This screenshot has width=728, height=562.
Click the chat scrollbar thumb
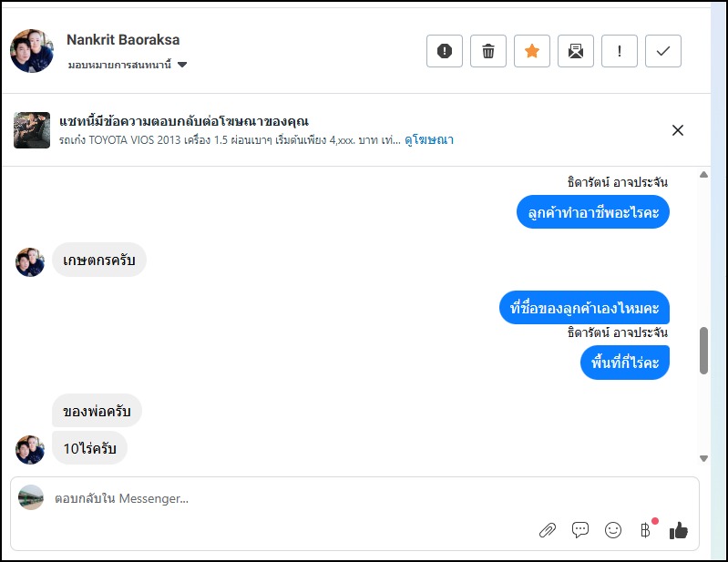(703, 351)
